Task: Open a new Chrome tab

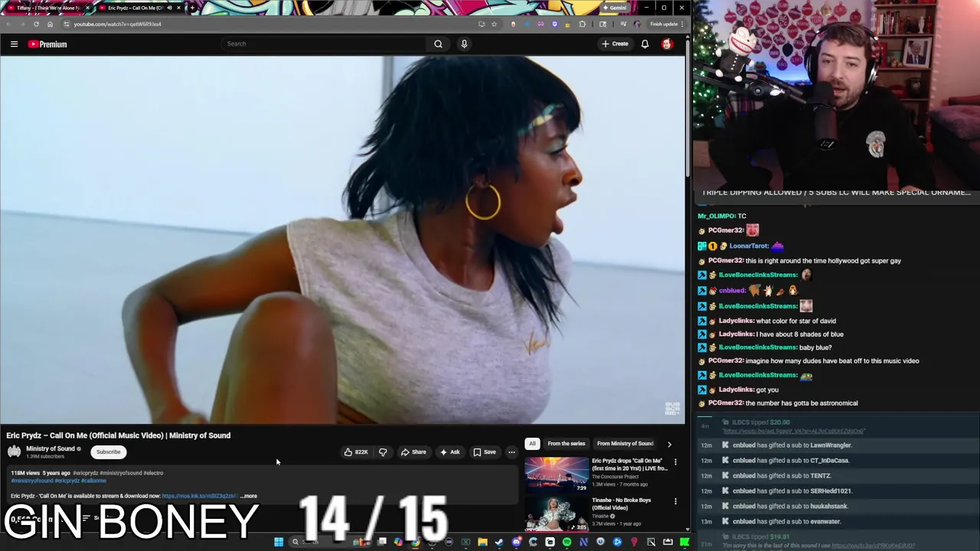Action: pyautogui.click(x=192, y=8)
